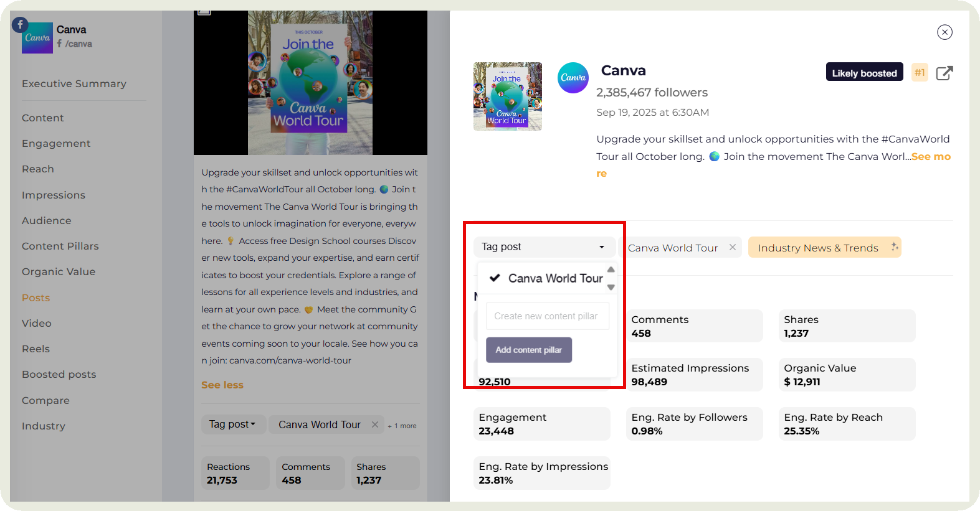
Task: Open the Canva World Tour post thumbnail
Action: [x=507, y=96]
